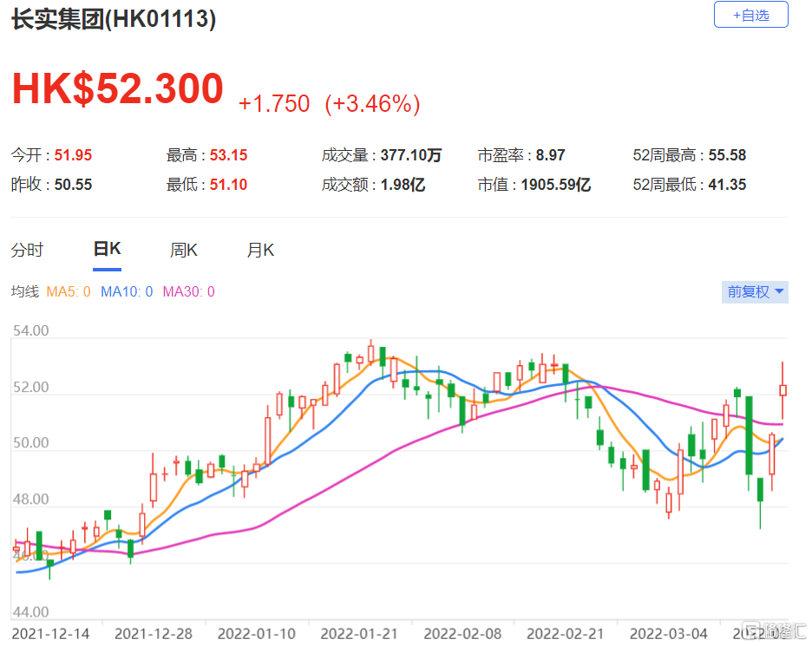This screenshot has width=812, height=646.
Task: Switch to the 月K monthly chart tab
Action: [260, 250]
